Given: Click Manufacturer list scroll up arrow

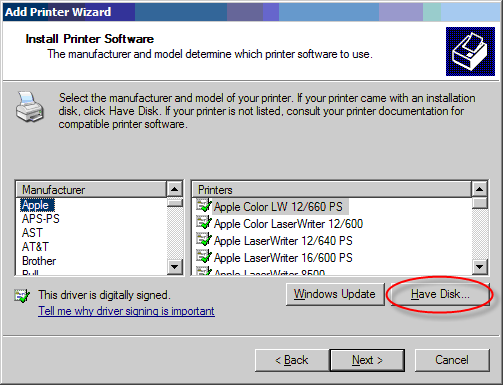Looking at the screenshot, I should [175, 190].
